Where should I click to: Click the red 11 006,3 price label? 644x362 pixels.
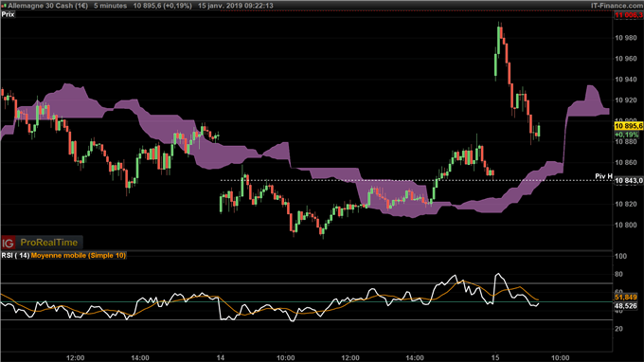tap(629, 15)
